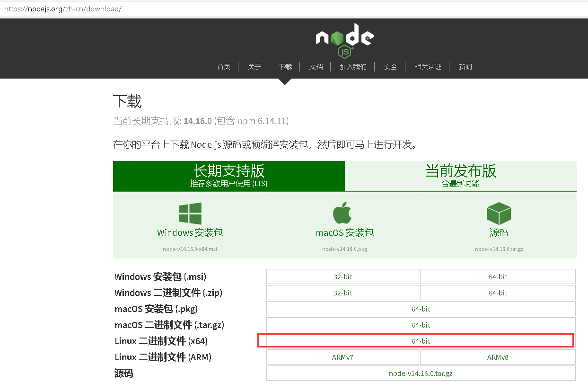The width and height of the screenshot is (588, 392).
Task: Open the 加入我们 navigation item
Action: [353, 67]
